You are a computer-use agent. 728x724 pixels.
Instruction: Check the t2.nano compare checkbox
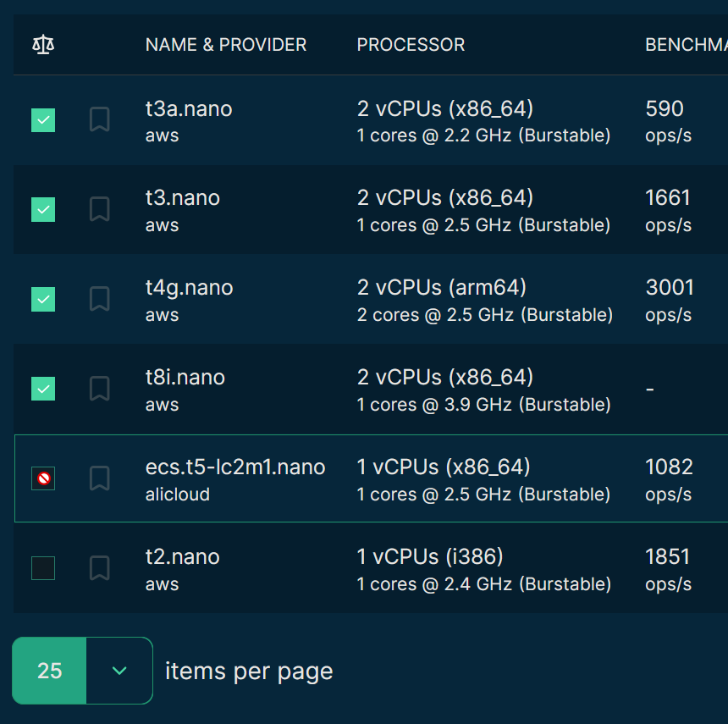(43, 568)
